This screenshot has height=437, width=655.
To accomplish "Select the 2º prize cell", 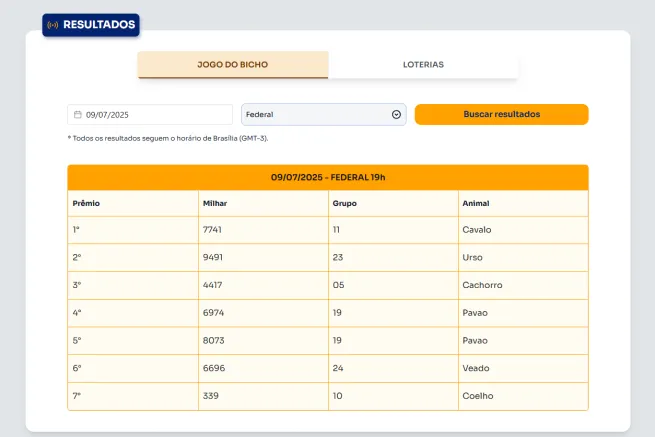I will click(x=133, y=257).
